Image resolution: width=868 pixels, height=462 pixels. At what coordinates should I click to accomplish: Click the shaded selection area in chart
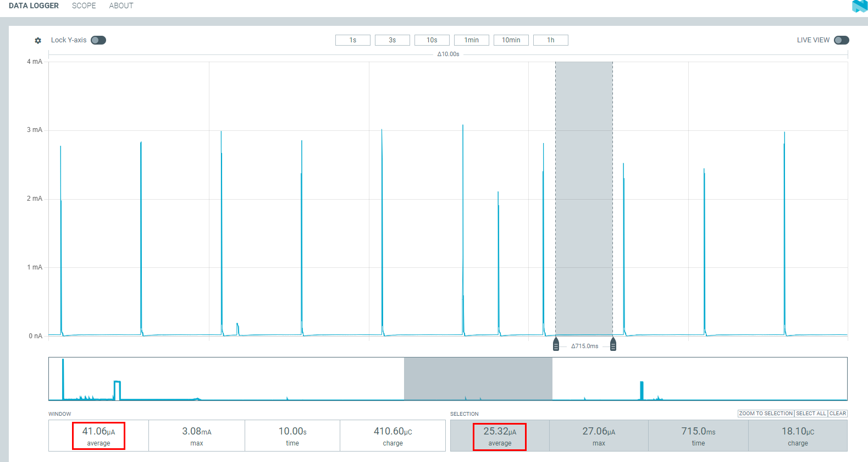click(584, 198)
